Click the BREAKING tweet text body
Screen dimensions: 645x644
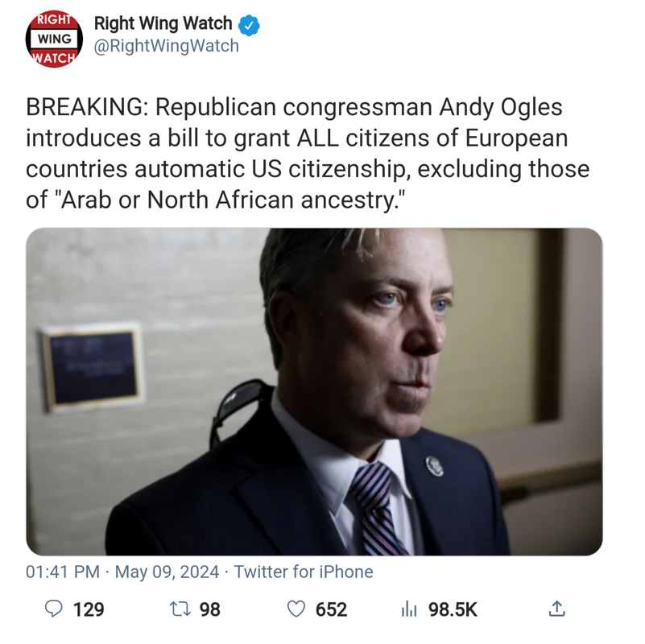pos(308,154)
